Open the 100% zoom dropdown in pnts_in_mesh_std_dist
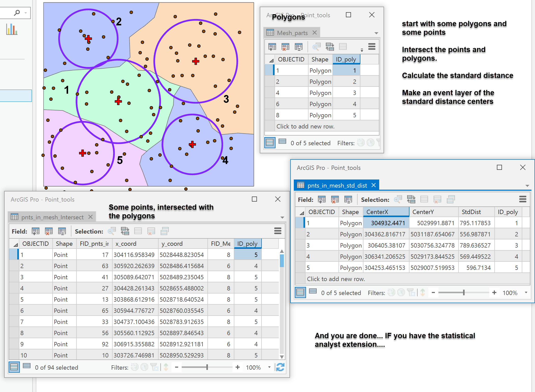 [x=526, y=292]
